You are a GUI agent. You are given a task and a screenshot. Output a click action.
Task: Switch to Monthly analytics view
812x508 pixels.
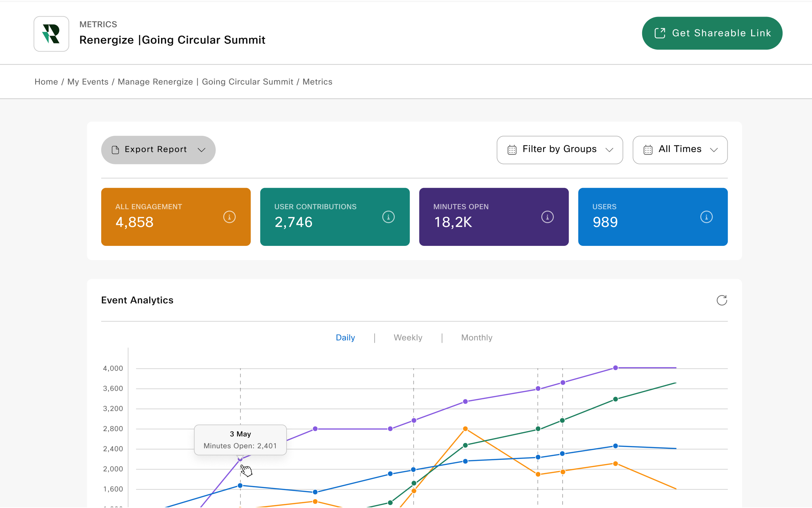[x=476, y=337]
